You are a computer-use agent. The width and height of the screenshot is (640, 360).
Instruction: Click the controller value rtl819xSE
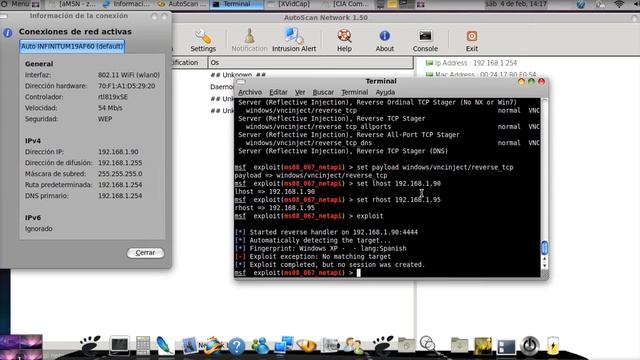coord(113,97)
